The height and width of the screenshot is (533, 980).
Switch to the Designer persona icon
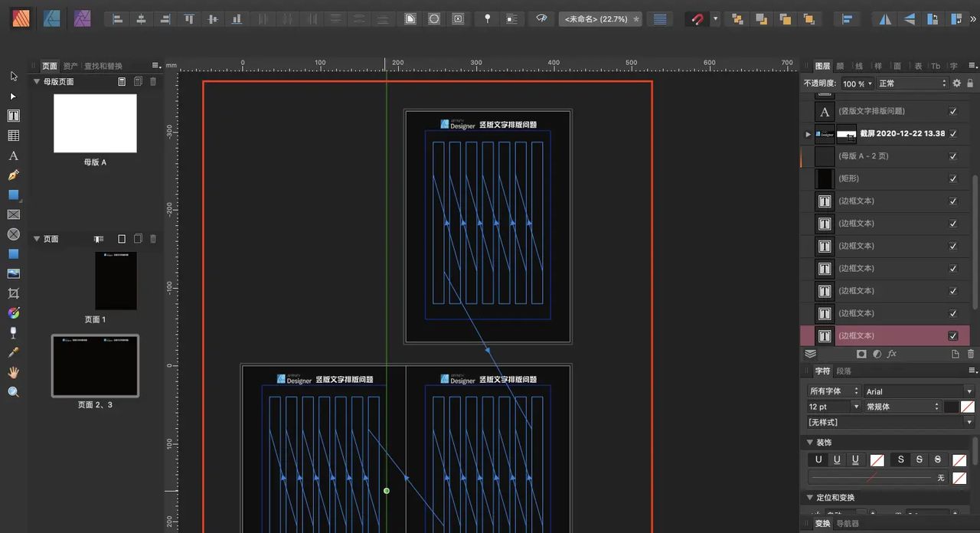pyautogui.click(x=52, y=19)
